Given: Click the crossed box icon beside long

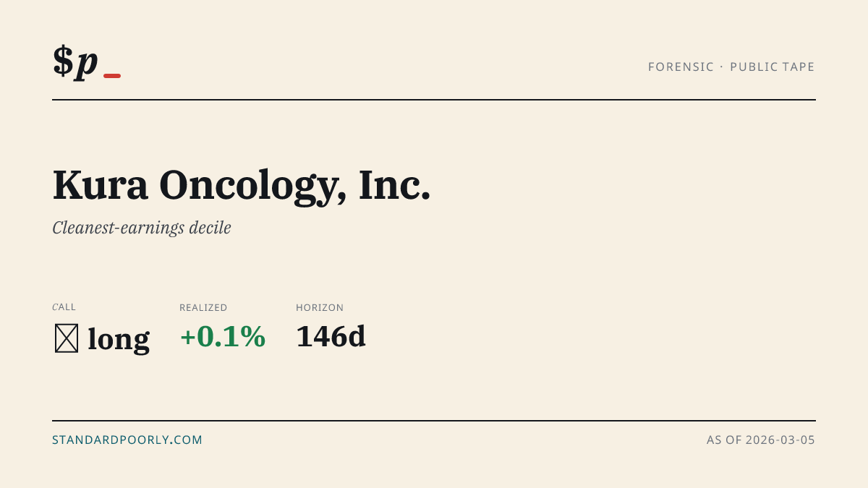Looking at the screenshot, I should coord(67,338).
